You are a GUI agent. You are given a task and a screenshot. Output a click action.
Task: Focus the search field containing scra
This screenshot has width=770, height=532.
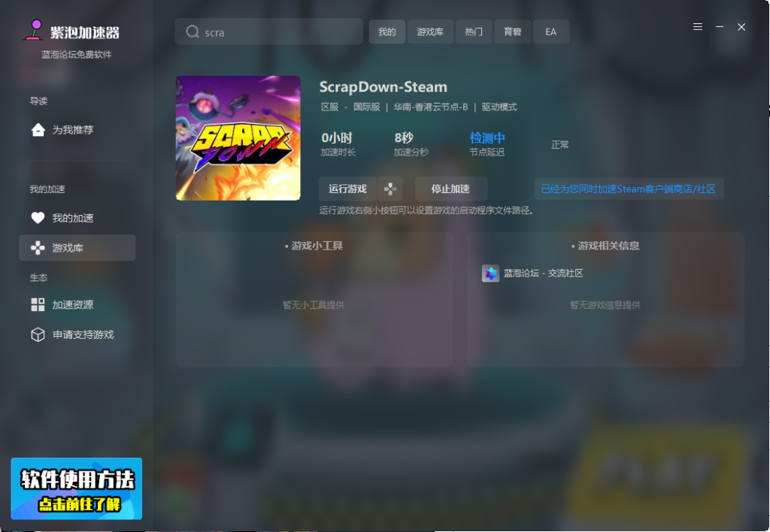[x=269, y=32]
